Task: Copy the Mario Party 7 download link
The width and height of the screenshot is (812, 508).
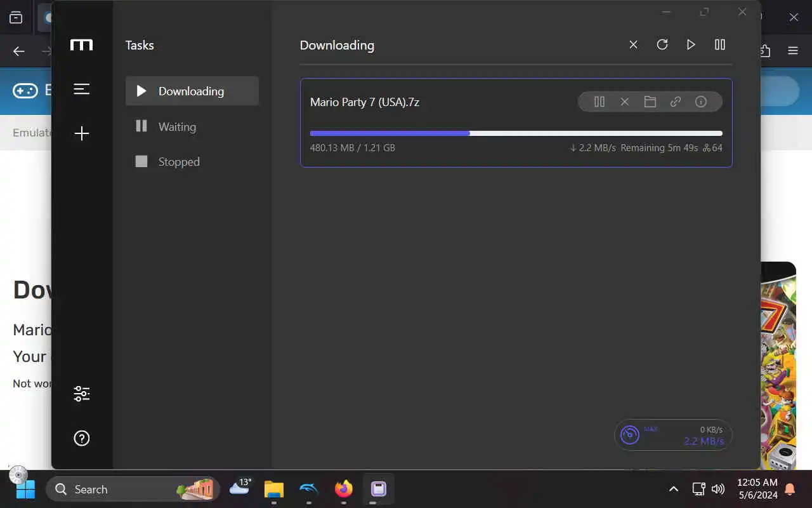Action: pyautogui.click(x=676, y=102)
